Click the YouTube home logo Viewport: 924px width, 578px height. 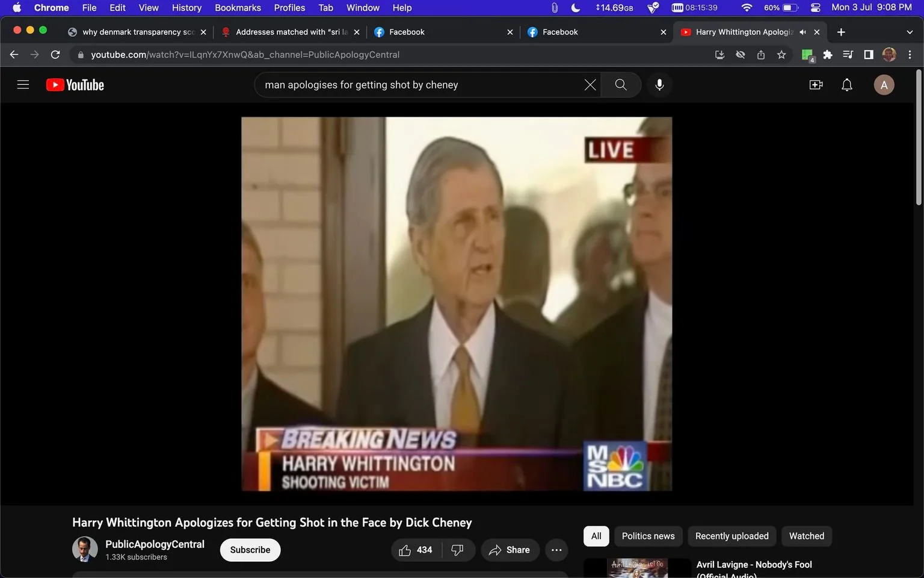point(75,84)
